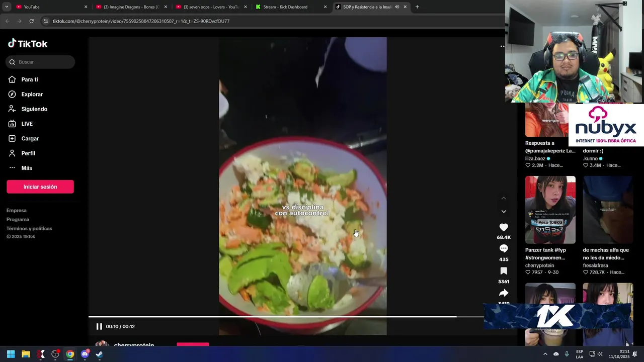Open File Explorer from taskbar

(x=26, y=354)
